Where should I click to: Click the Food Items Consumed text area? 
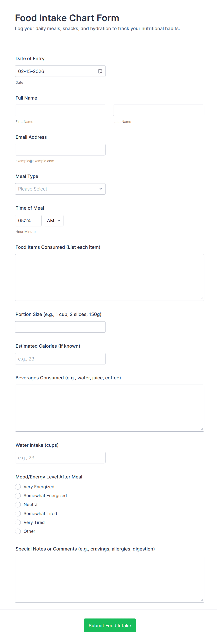[x=109, y=277]
